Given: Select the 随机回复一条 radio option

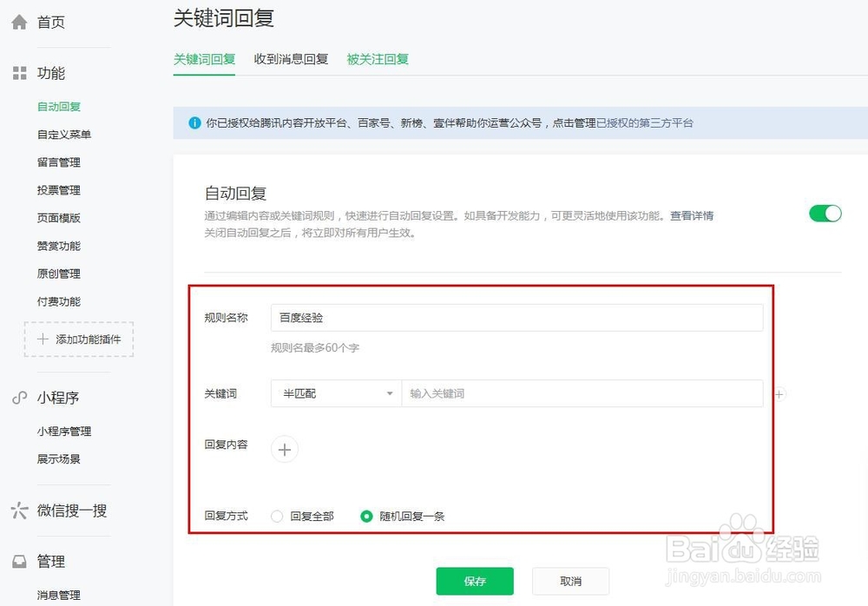Looking at the screenshot, I should coord(367,516).
